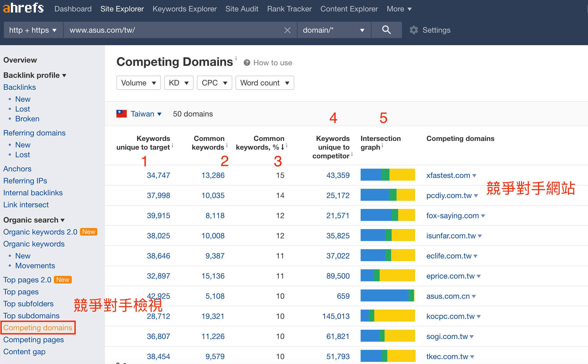The image size is (588, 364).
Task: Clear the URL field with X icon
Action: click(287, 30)
